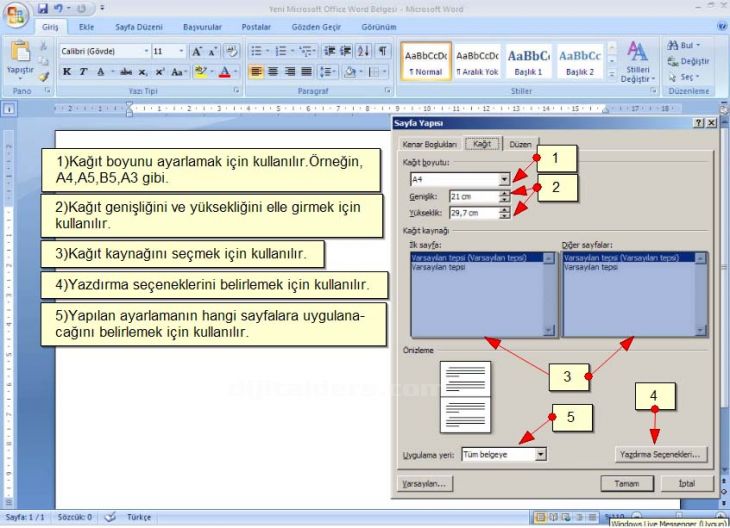Align text right

point(290,72)
